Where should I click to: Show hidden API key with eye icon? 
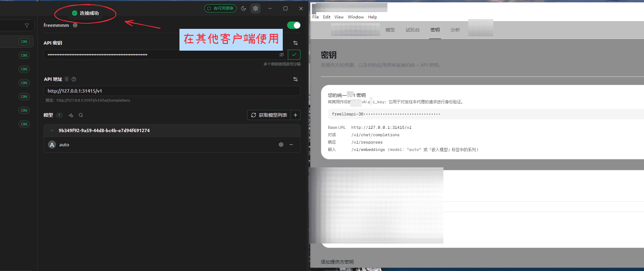(282, 55)
